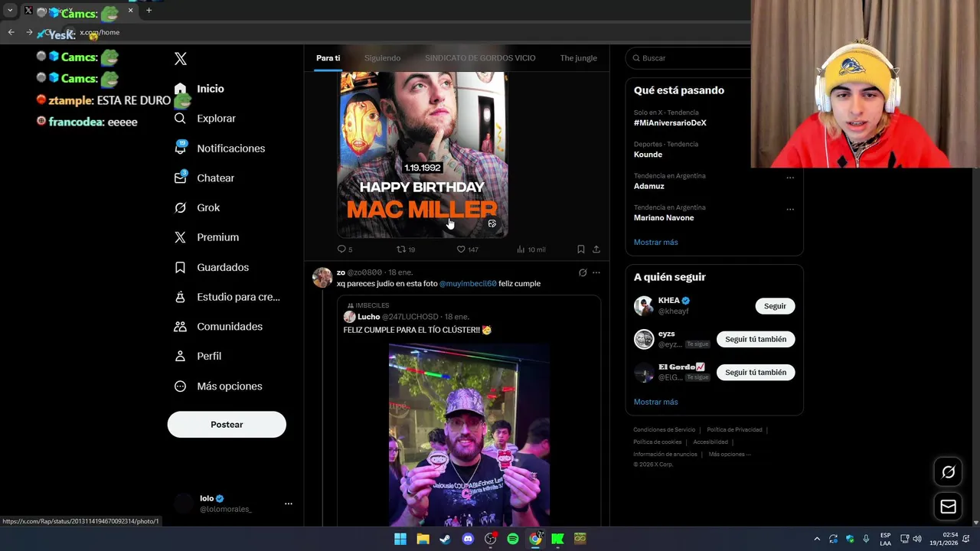Click Mostrar más under trends
Screen dimensions: 980x551
click(x=655, y=243)
